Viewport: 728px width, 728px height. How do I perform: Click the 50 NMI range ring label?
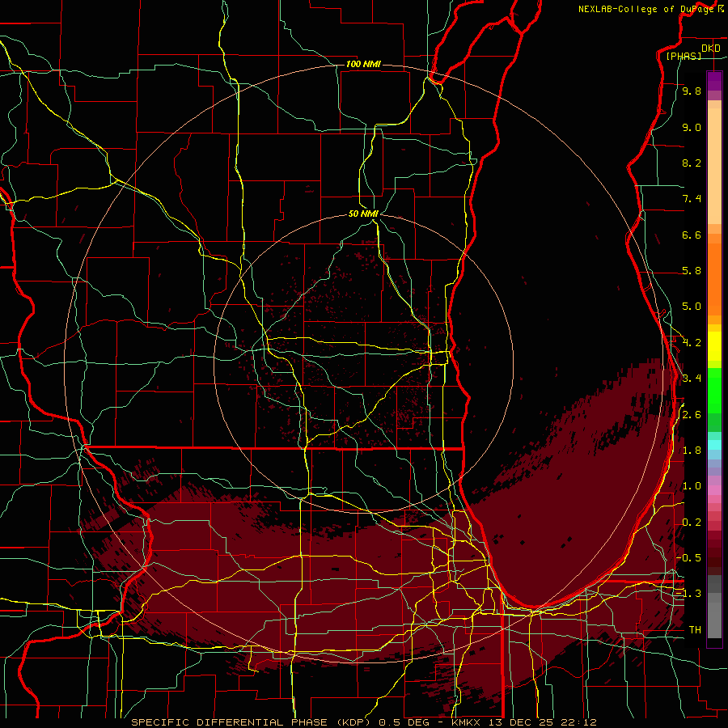pos(363,214)
